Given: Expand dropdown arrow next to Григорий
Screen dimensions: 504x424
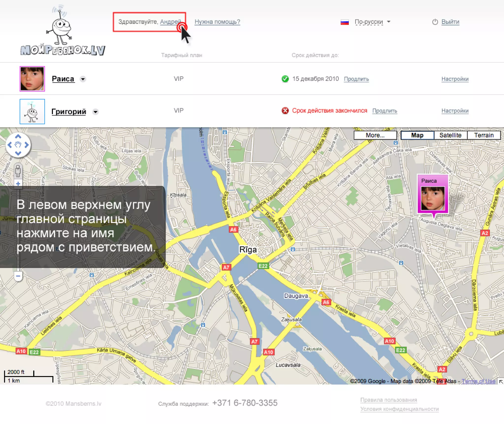Looking at the screenshot, I should (95, 112).
